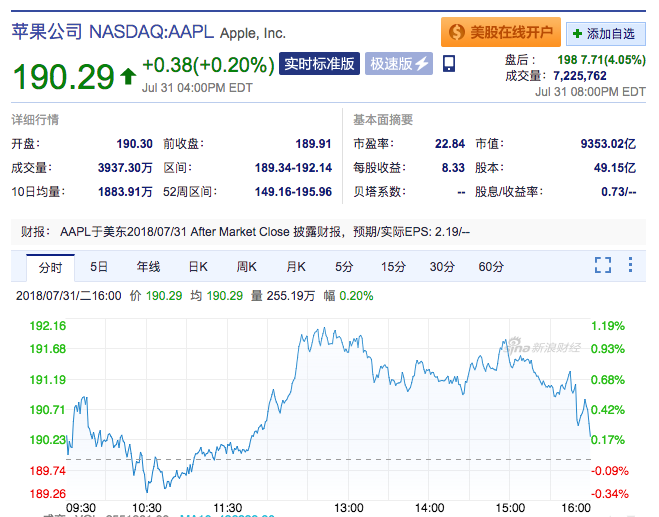Image resolution: width=659 pixels, height=517 pixels.
Task: Select the 15分 chart tab
Action: tap(393, 266)
